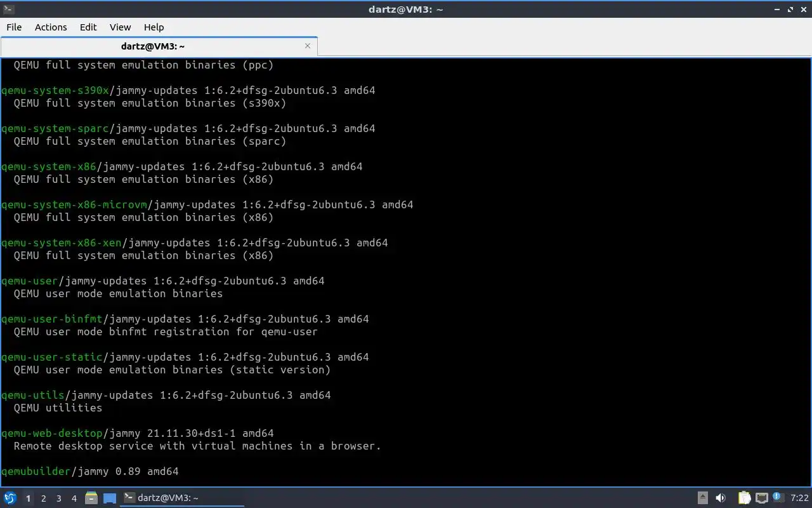Viewport: 812px width, 508px height.
Task: Switch to workspace 1
Action: [28, 498]
